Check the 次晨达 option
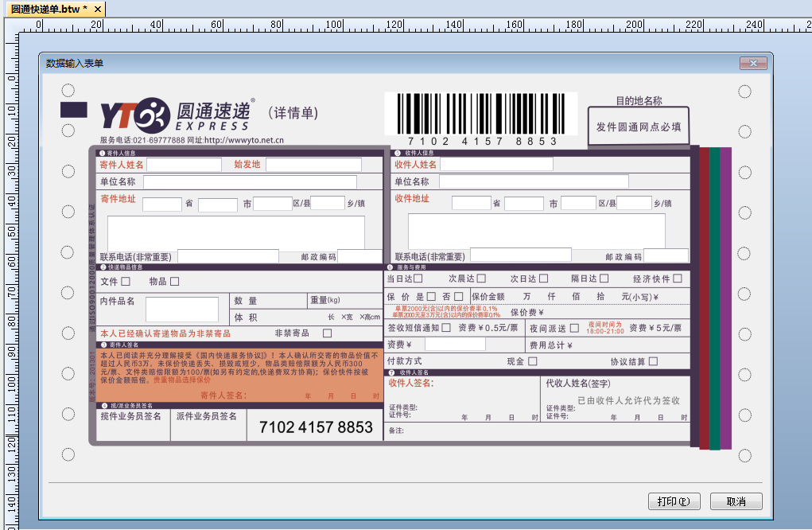 coord(482,279)
